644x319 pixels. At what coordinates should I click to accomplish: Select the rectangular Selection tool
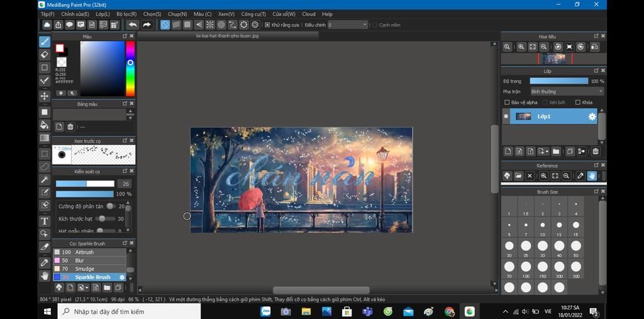click(x=45, y=154)
